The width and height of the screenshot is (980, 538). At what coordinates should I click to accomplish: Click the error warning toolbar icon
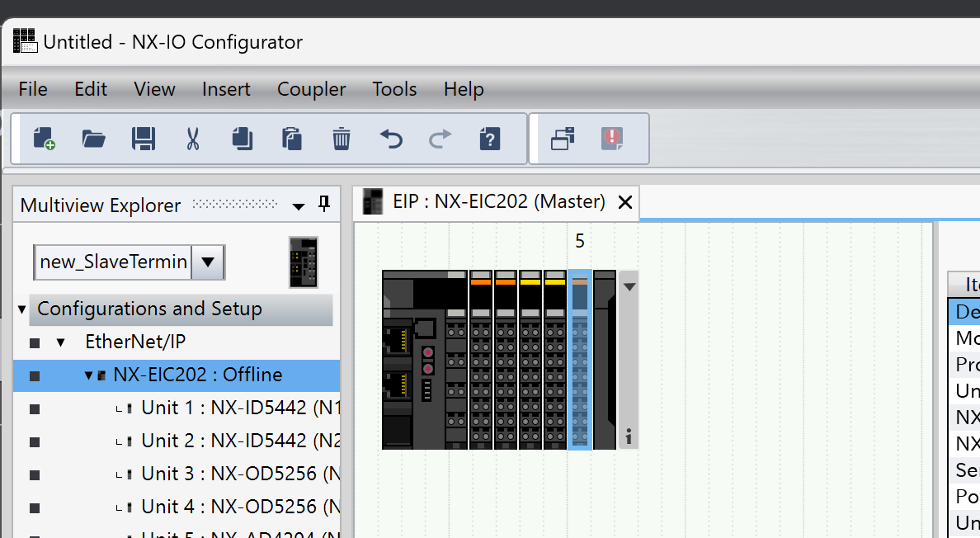click(x=612, y=139)
